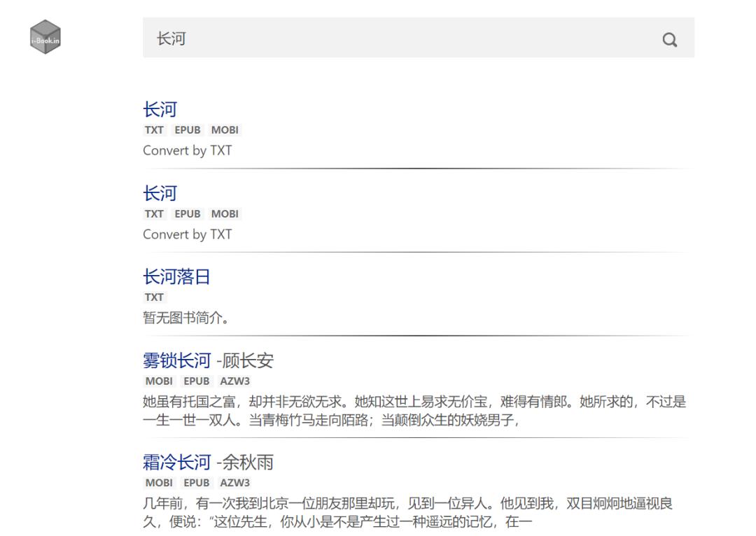This screenshot has width=756, height=536.
Task: Open the 霜冷长河 book by 余秋雨
Action: (176, 462)
